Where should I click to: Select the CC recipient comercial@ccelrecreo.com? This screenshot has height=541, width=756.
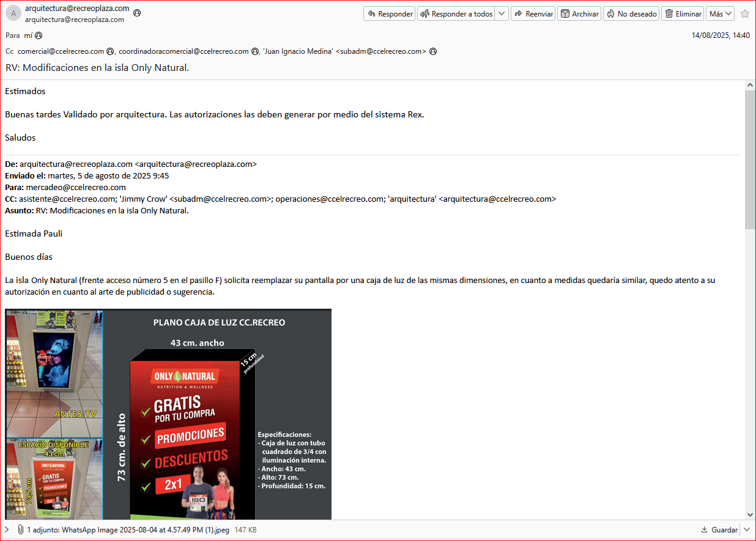point(61,51)
